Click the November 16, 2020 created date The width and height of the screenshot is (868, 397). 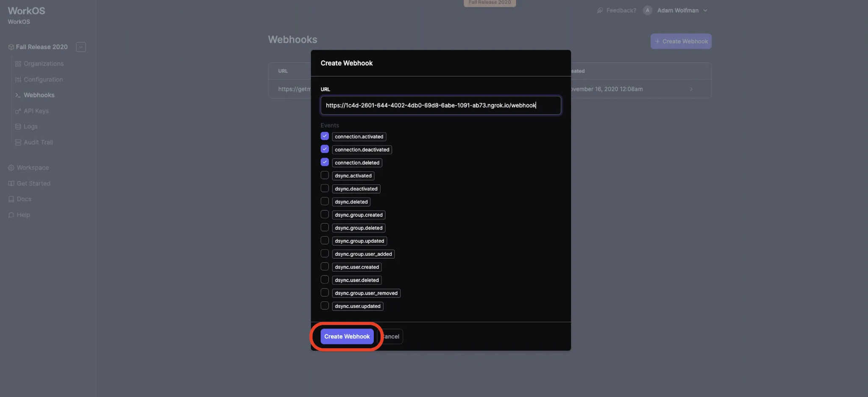[607, 89]
